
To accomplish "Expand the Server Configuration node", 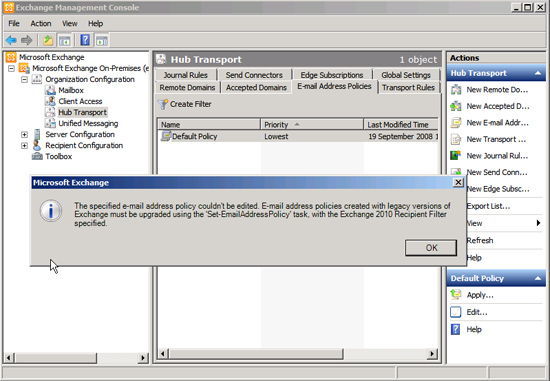I will click(x=24, y=134).
